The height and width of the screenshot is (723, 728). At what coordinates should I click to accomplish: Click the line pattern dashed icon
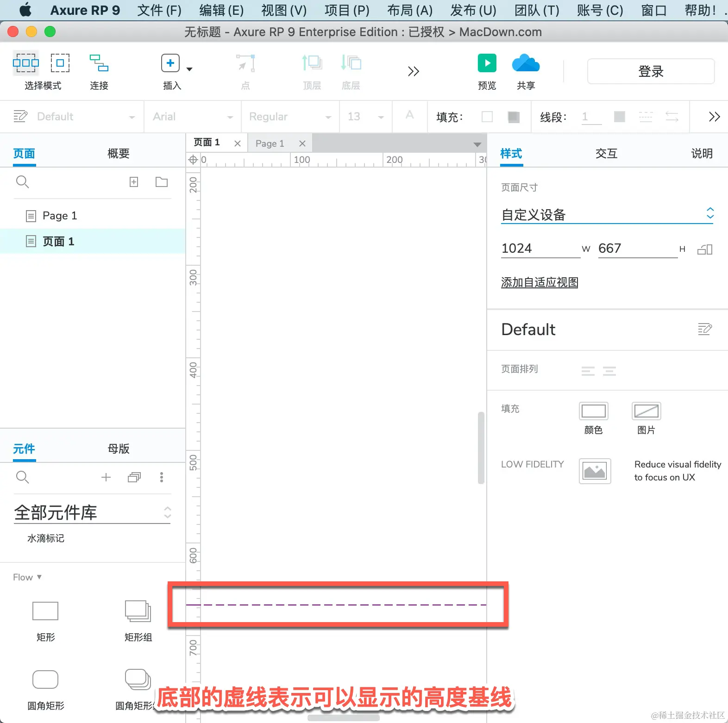[x=646, y=117]
